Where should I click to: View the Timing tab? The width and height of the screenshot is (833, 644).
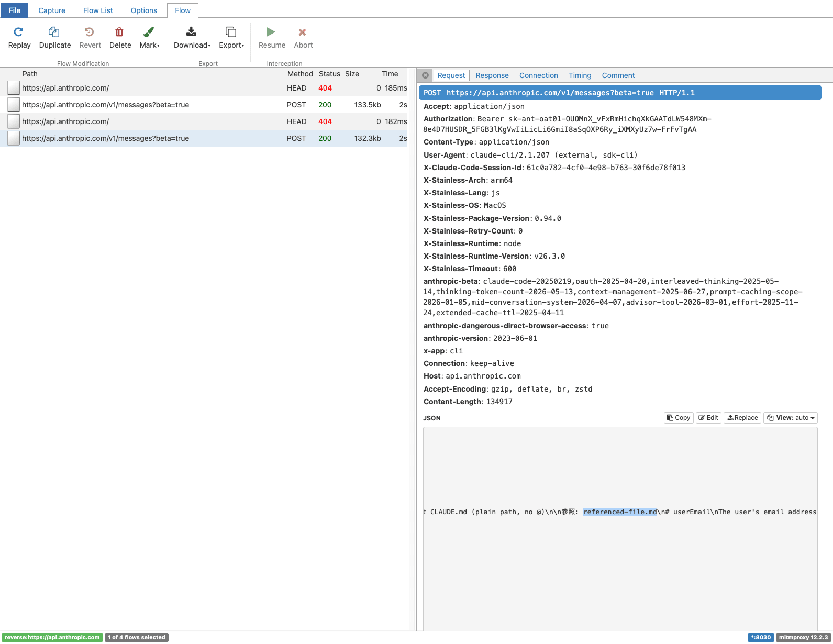click(580, 75)
